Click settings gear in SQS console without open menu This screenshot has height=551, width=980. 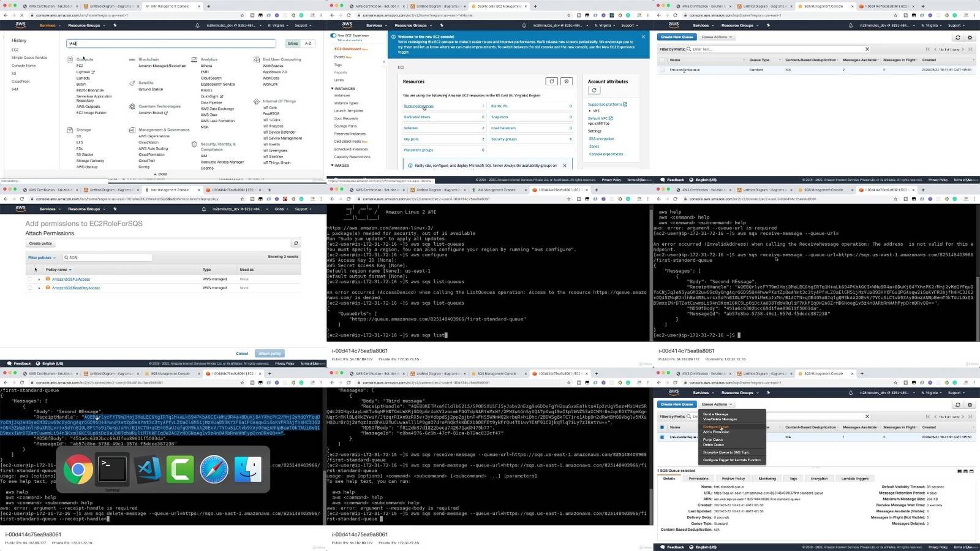coord(970,37)
